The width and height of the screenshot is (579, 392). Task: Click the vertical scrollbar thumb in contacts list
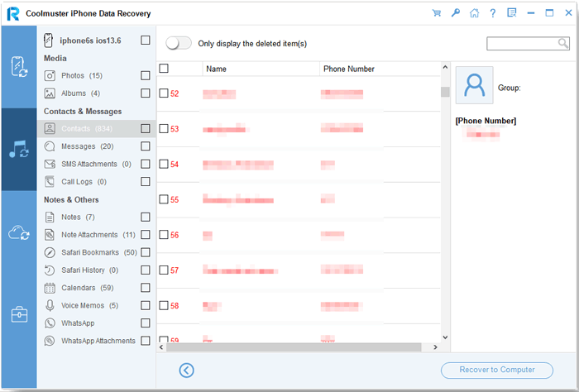click(x=445, y=92)
